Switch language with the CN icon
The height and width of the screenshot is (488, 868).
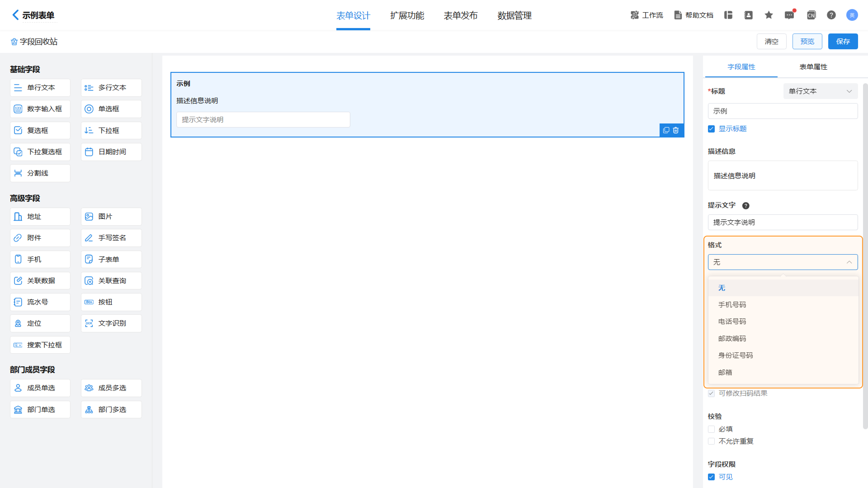[x=811, y=15]
